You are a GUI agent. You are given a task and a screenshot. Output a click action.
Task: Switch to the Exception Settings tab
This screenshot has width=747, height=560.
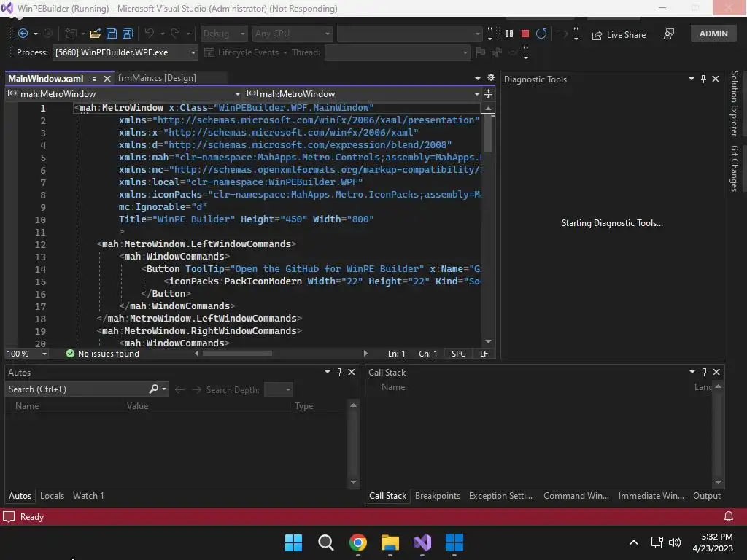point(500,496)
